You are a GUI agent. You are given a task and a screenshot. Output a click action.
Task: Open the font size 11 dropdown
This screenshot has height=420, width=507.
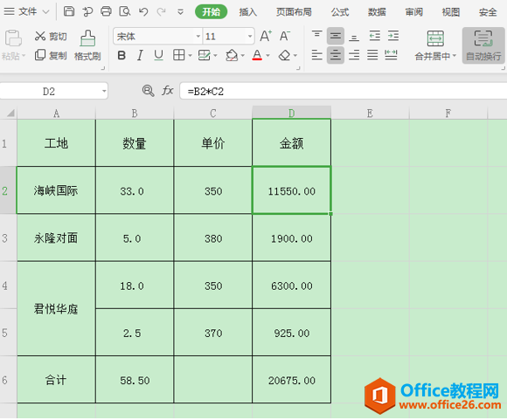(x=250, y=36)
